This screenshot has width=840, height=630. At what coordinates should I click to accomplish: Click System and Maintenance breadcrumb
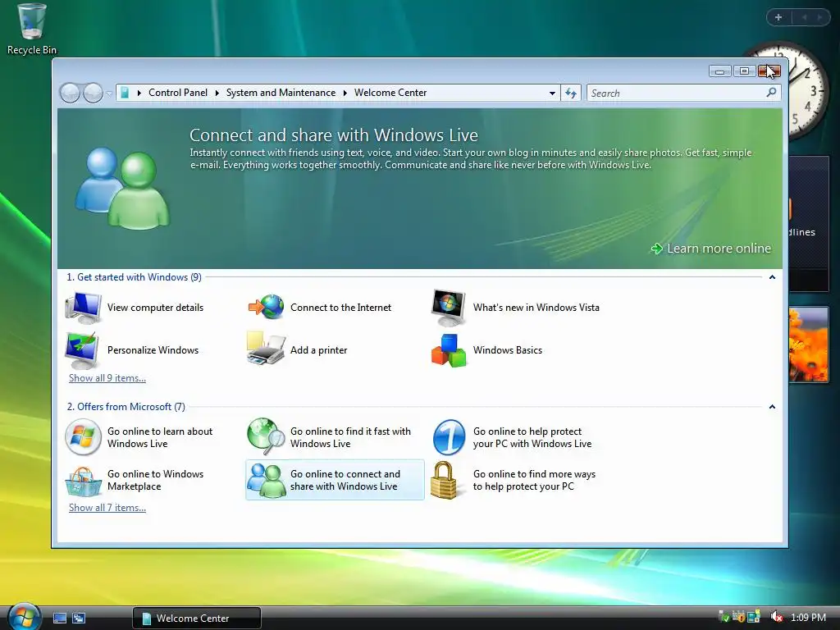281,93
